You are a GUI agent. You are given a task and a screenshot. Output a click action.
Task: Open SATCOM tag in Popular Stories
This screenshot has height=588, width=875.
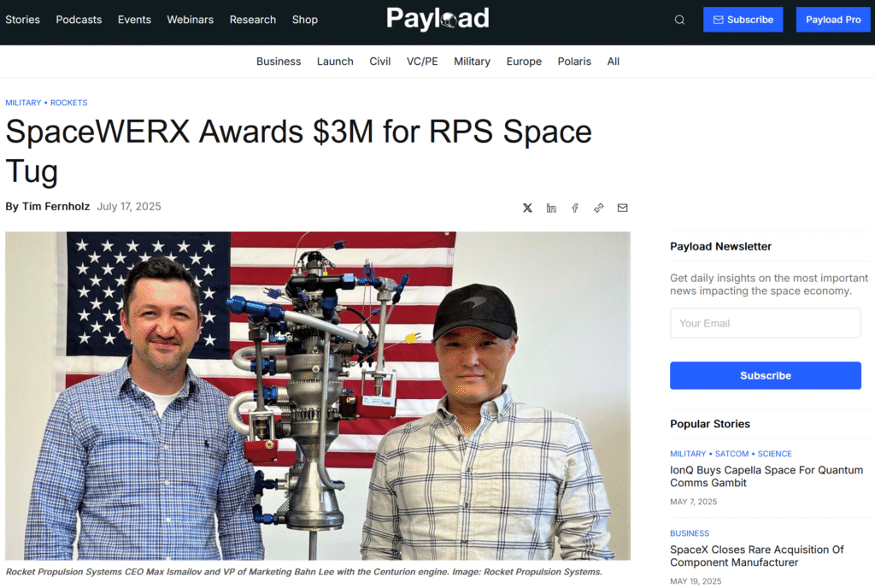pos(731,454)
